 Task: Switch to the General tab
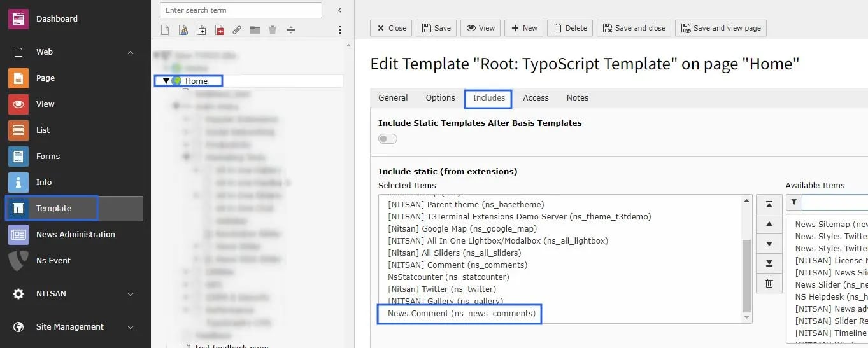pyautogui.click(x=393, y=98)
